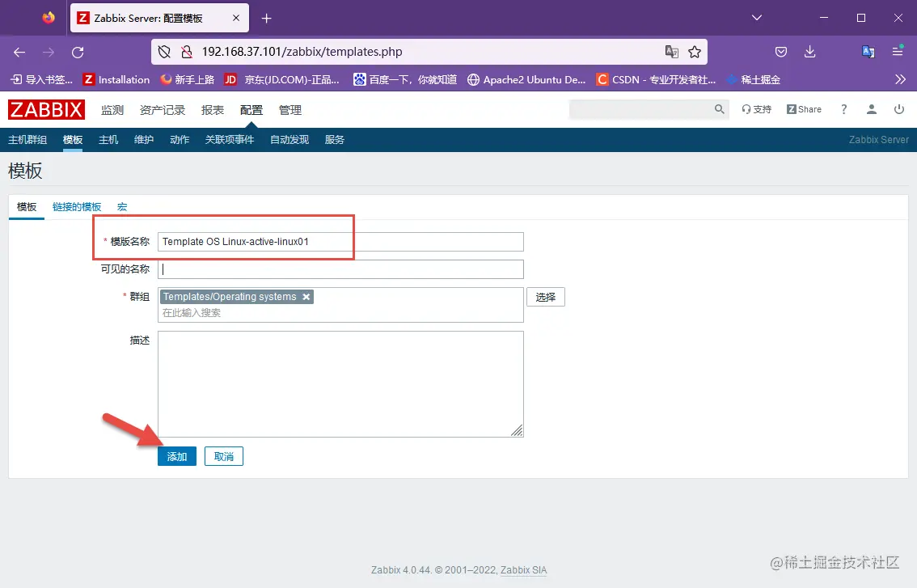The width and height of the screenshot is (917, 588).
Task: Open the Zabbix SIA footer link
Action: (x=523, y=570)
